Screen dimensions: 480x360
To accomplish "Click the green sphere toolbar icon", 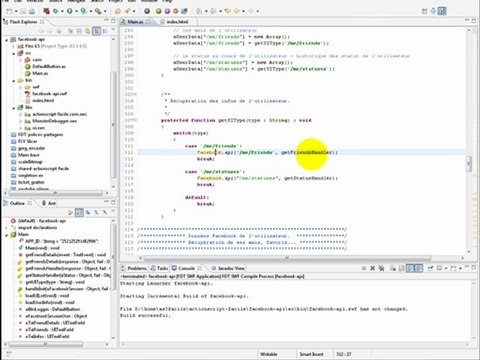I will click(159, 11).
